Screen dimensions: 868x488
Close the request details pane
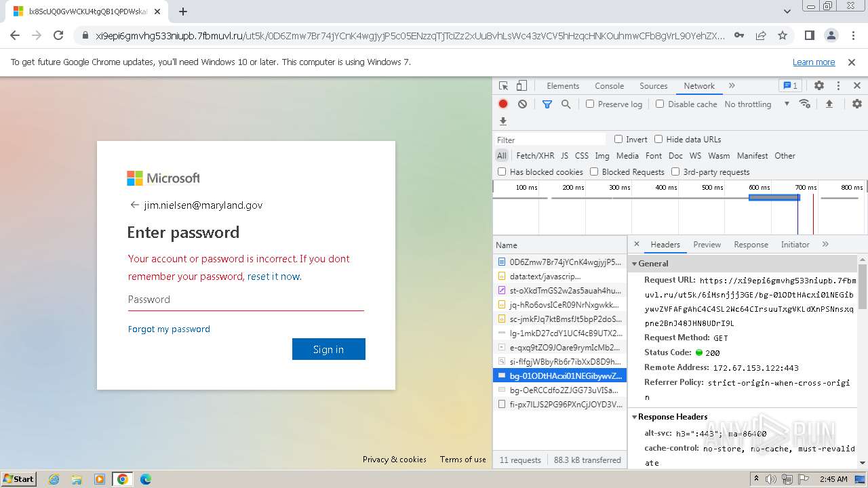pos(637,244)
